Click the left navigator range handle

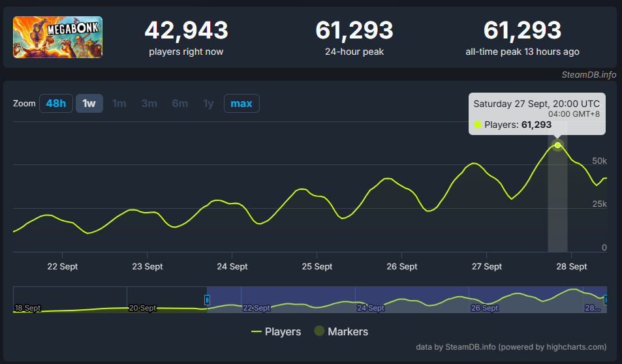point(207,300)
